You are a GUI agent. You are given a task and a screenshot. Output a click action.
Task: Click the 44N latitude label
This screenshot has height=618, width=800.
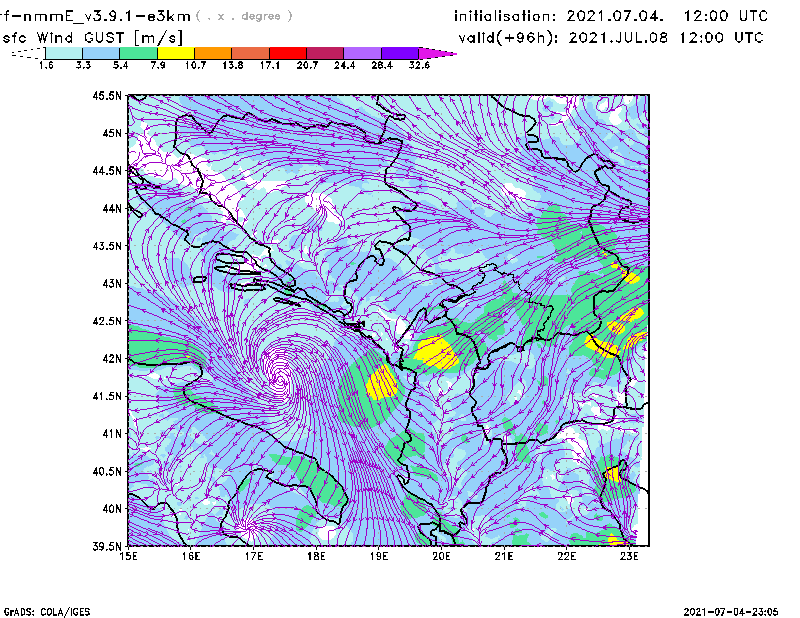[x=112, y=208]
